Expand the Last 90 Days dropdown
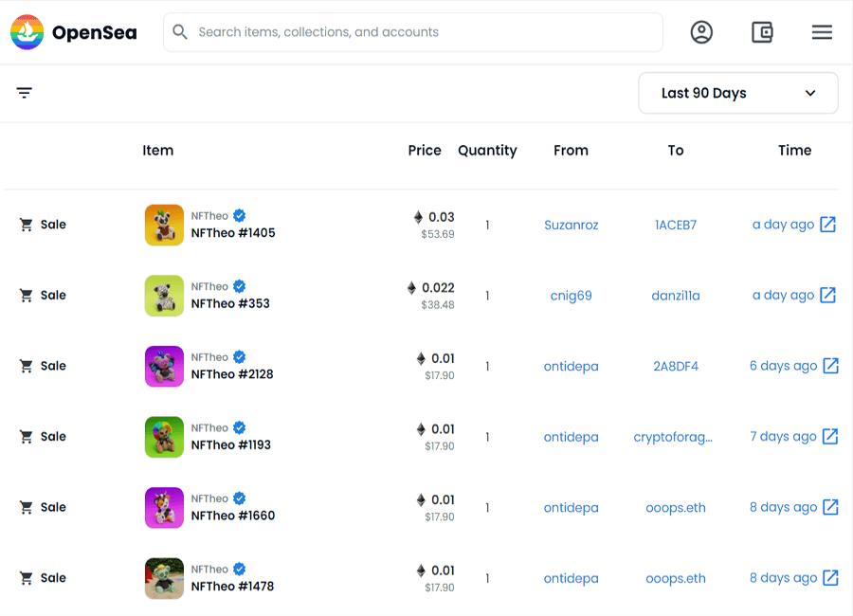The image size is (853, 616). (x=737, y=93)
